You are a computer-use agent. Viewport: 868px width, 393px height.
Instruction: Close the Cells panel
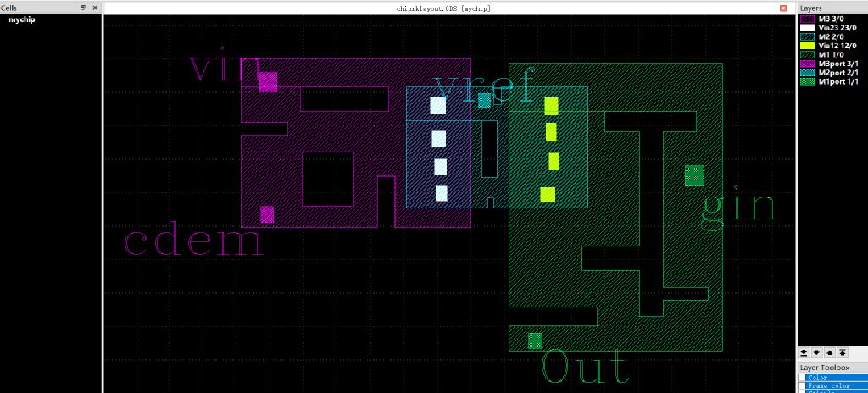pos(93,8)
